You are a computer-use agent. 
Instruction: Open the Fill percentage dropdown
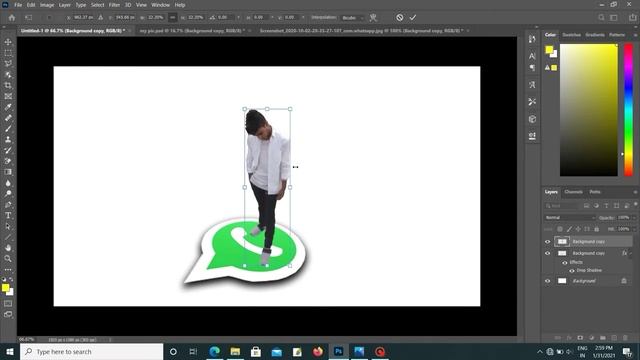pos(634,229)
